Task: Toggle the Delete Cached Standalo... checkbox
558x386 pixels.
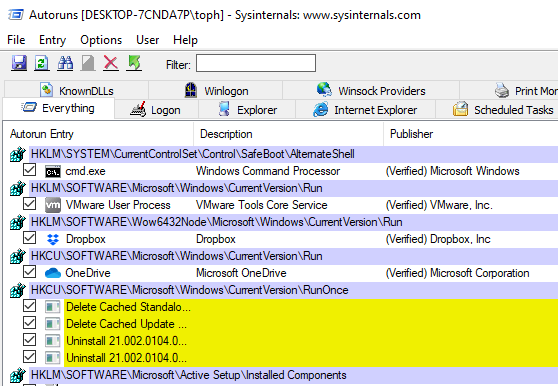Action: click(x=29, y=306)
